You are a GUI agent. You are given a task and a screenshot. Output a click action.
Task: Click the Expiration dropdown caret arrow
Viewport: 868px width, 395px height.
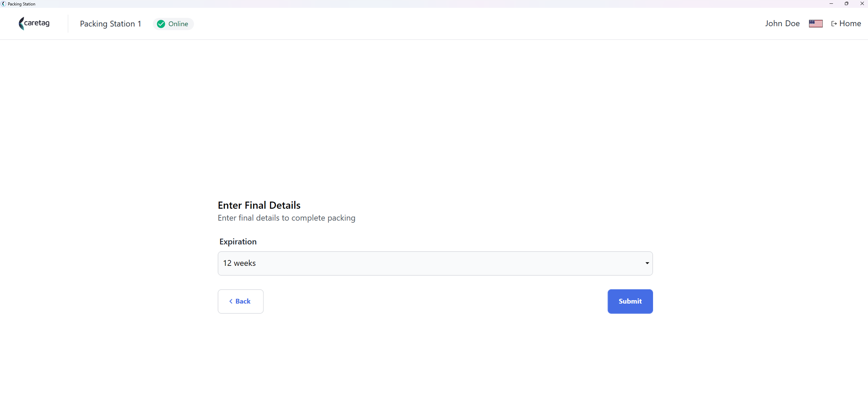(x=647, y=263)
